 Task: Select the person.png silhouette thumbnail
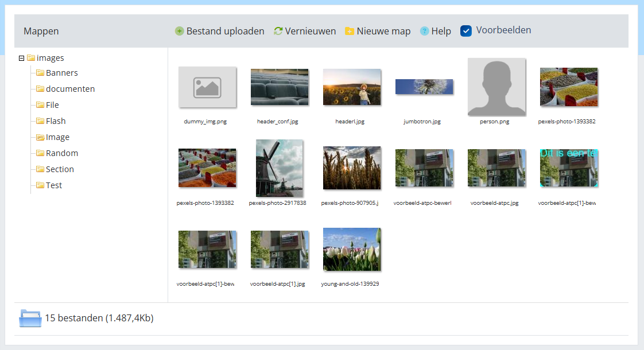click(x=496, y=87)
